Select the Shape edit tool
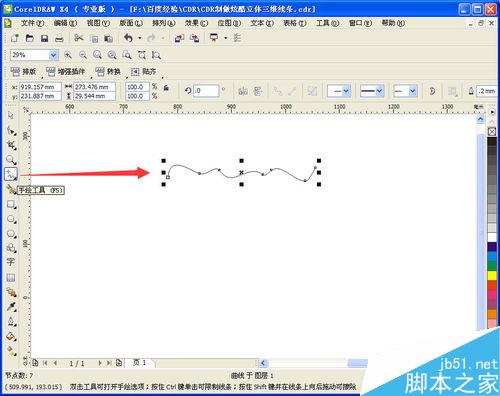The image size is (500, 396). click(x=11, y=131)
